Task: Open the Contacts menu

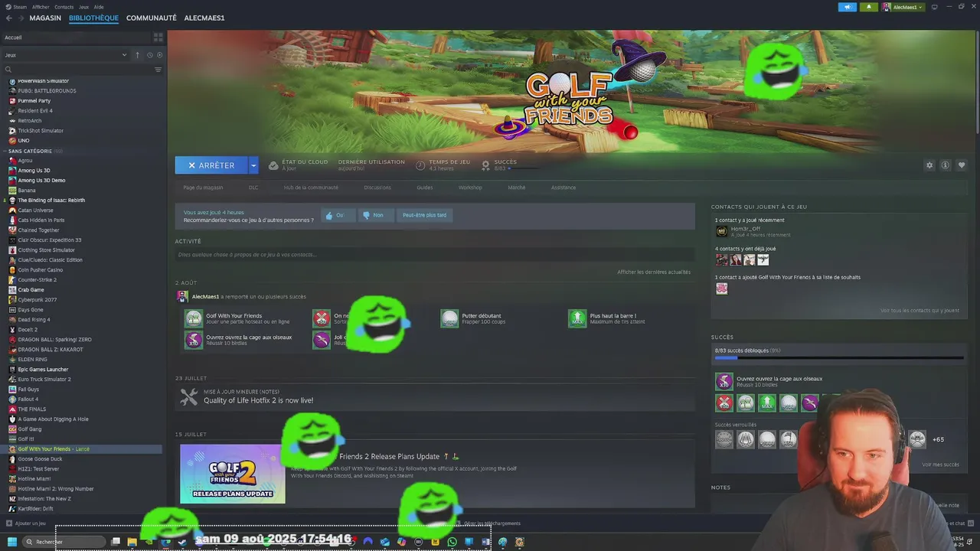Action: point(64,7)
